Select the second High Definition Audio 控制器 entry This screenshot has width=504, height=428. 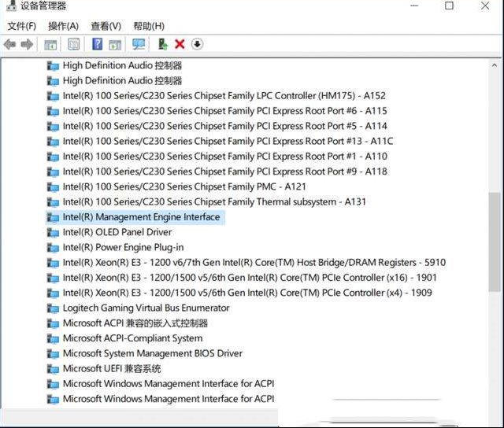(x=122, y=80)
